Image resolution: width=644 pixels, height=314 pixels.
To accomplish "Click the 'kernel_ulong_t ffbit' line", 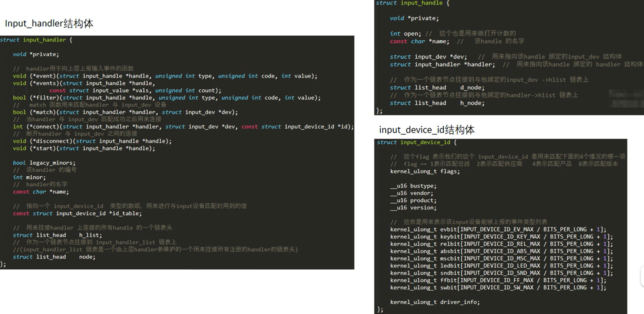I will (x=498, y=280).
